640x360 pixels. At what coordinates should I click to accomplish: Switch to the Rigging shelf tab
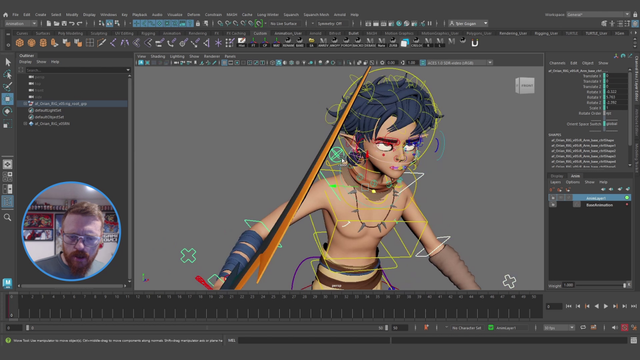pos(148,33)
